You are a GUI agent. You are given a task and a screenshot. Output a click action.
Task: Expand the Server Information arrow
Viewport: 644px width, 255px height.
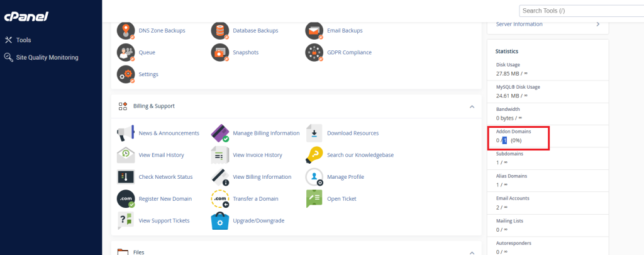click(x=597, y=24)
